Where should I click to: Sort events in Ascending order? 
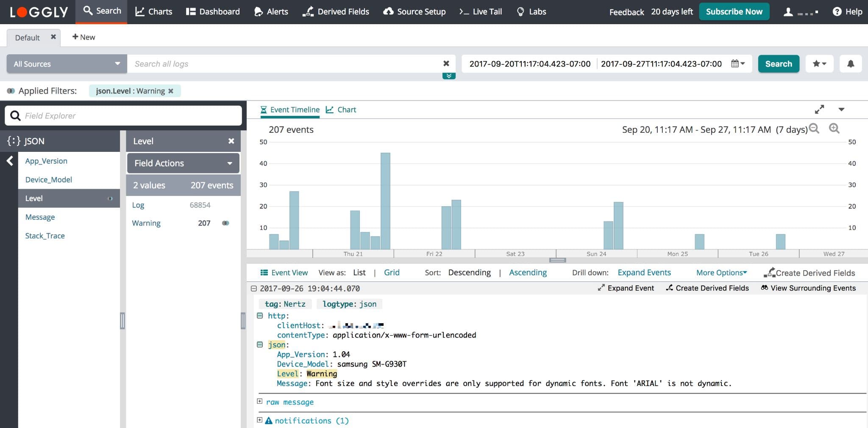tap(528, 273)
